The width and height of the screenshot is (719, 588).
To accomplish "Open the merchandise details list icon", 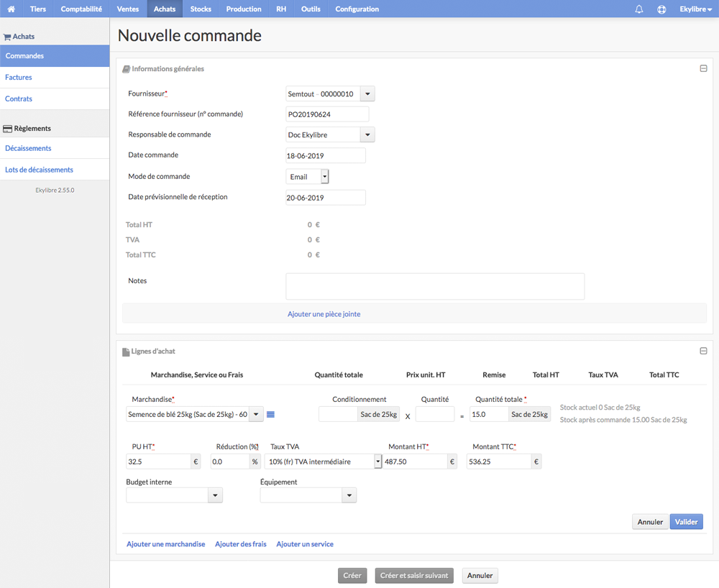I will [270, 414].
